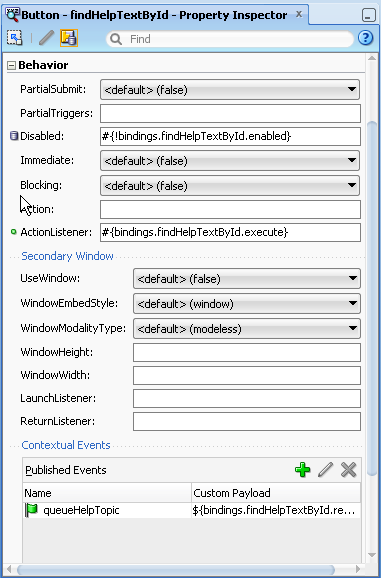Close the Property Inspector tab
381x578 pixels.
coord(299,14)
